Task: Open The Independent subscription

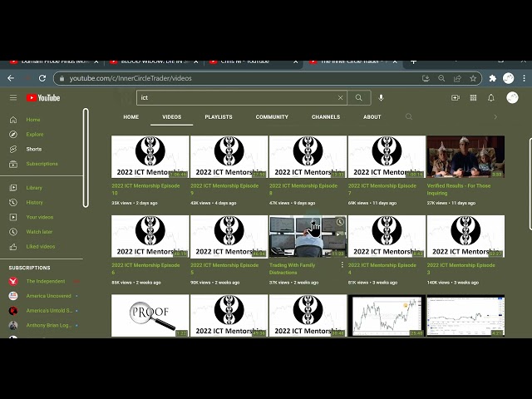Action: pos(46,281)
